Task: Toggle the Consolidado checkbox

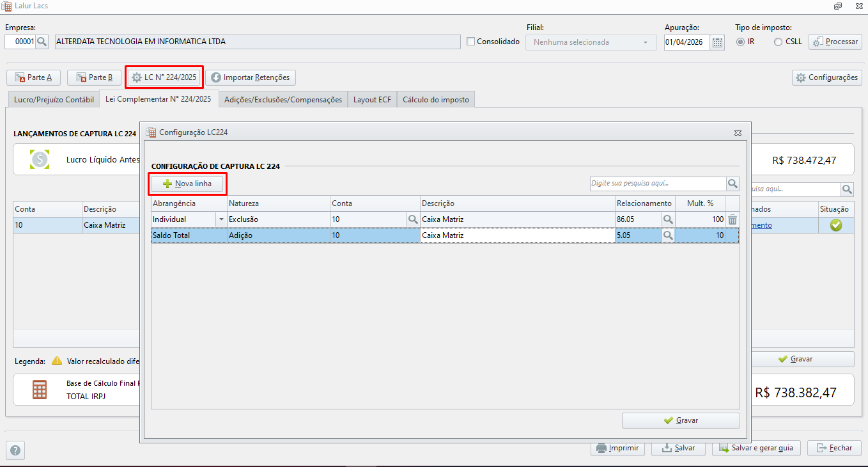Action: tap(471, 42)
